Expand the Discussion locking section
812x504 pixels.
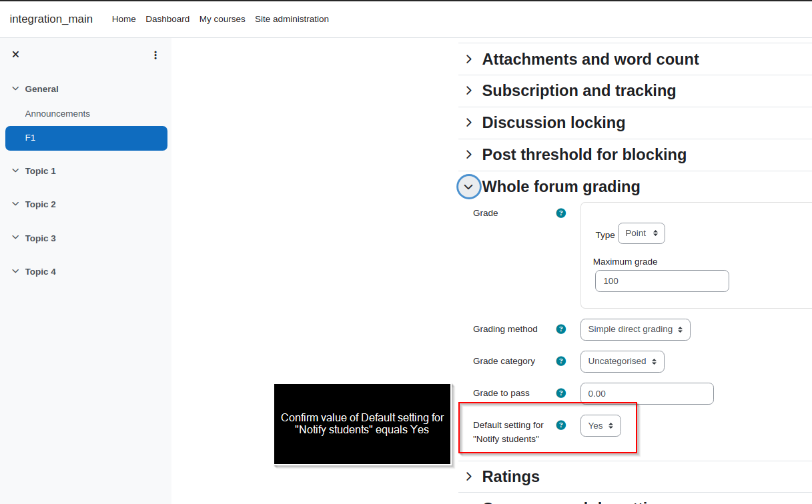[x=468, y=123]
